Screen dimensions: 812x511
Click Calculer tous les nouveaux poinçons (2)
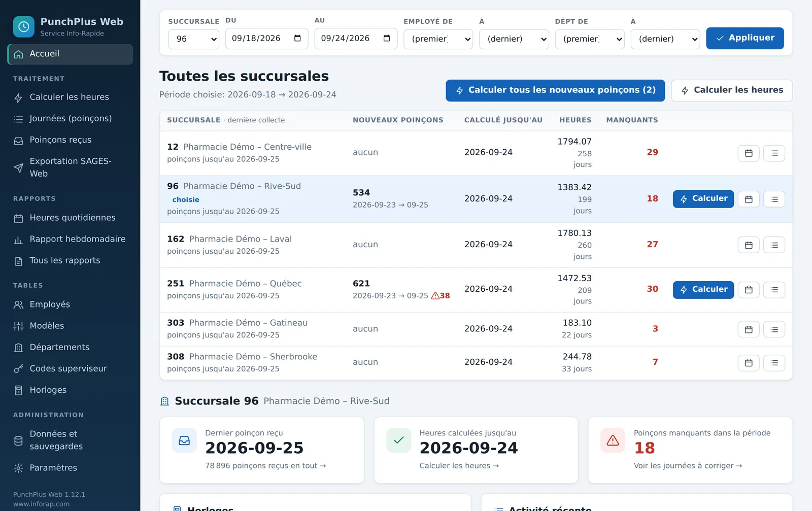(x=555, y=90)
